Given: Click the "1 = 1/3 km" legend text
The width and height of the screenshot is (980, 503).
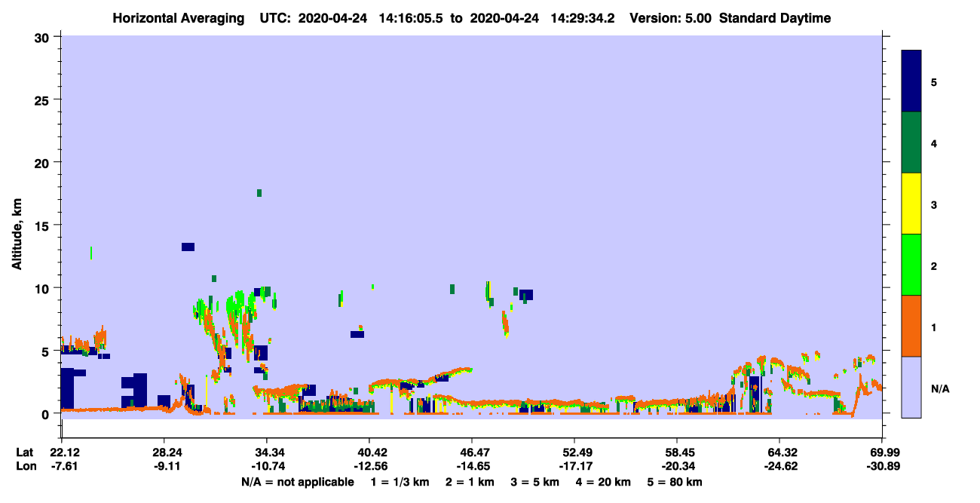Looking at the screenshot, I should pyautogui.click(x=400, y=482).
